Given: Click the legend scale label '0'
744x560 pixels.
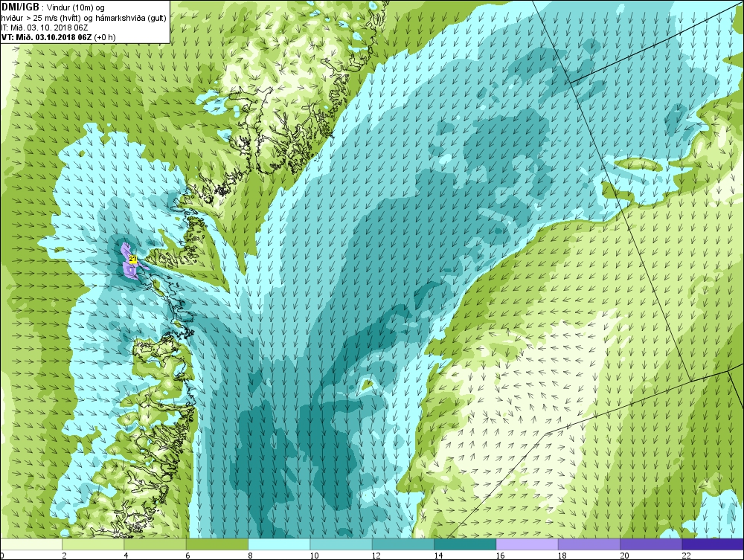Looking at the screenshot, I should [x=2, y=556].
